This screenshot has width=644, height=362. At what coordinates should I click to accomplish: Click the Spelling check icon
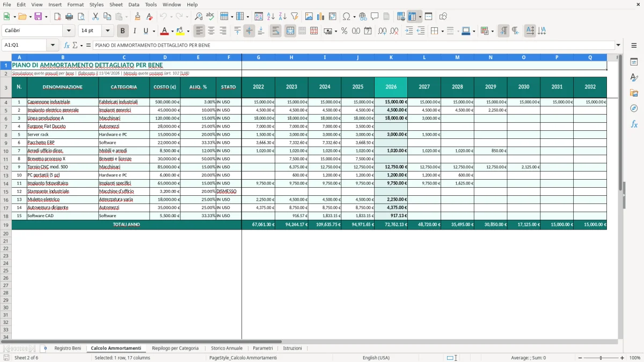coord(210,17)
